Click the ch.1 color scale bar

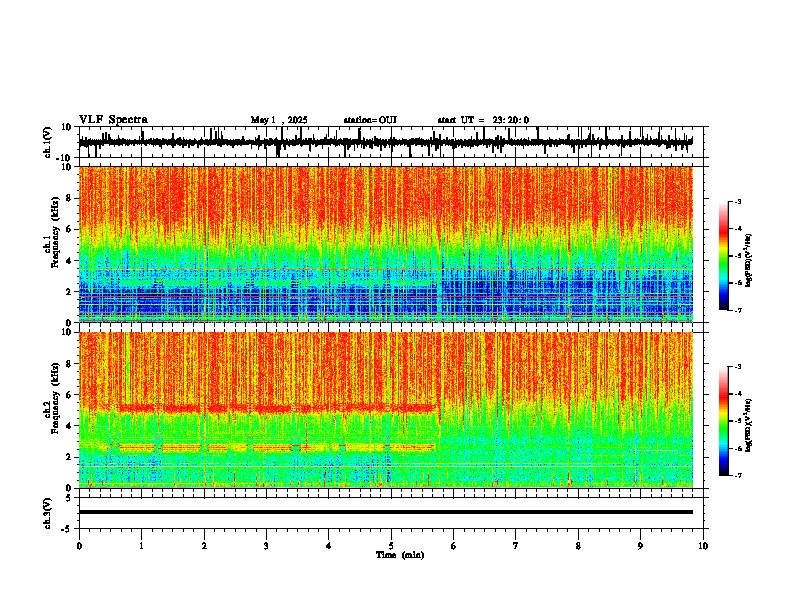[x=724, y=256]
